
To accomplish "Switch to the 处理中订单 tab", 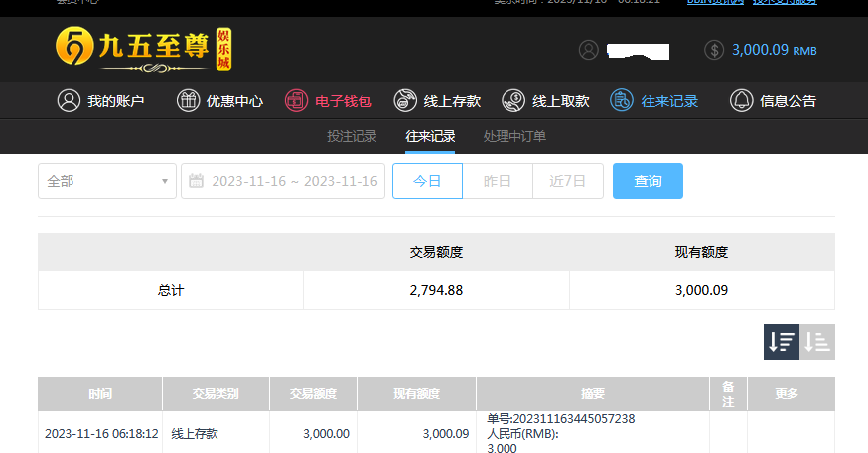I will pyautogui.click(x=514, y=136).
